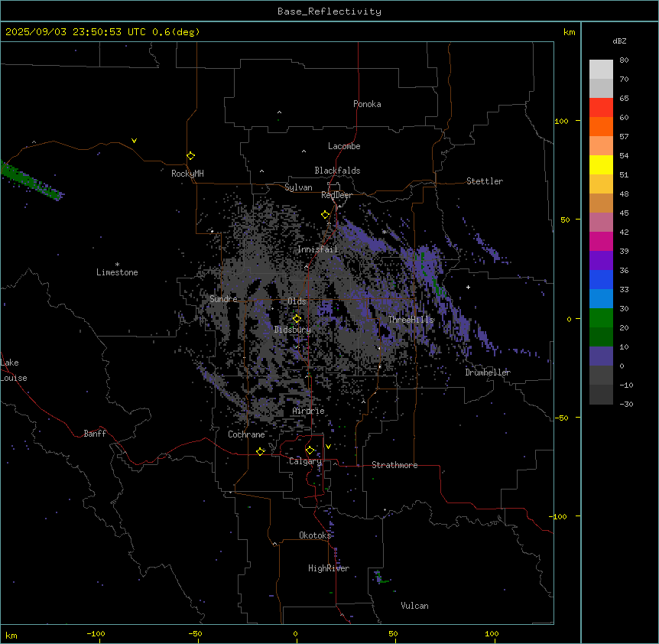This screenshot has height=644, width=659.
Task: Click the yellow diamond marker near RedDeer
Action: coord(325,215)
